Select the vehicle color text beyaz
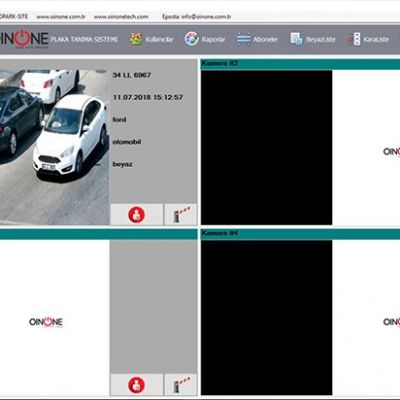This screenshot has width=400, height=400. 122,164
